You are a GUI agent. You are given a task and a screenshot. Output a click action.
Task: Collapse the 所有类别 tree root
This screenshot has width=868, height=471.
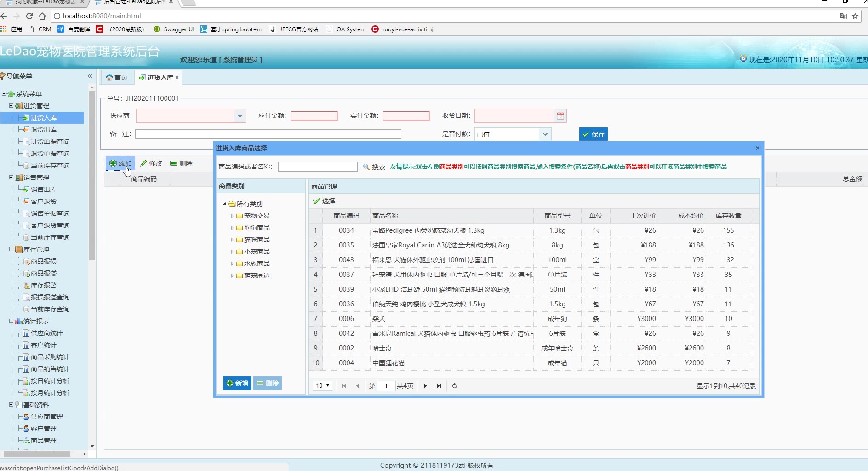pos(225,204)
